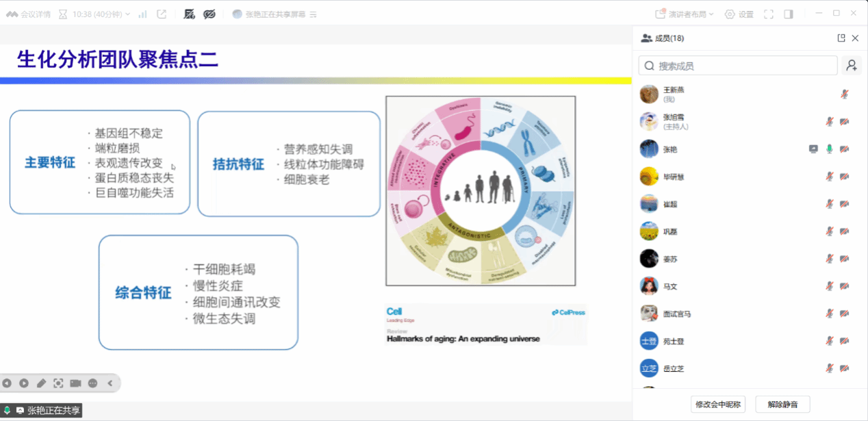Click 姜苏 camera-off icon
Image resolution: width=868 pixels, height=421 pixels.
click(845, 259)
